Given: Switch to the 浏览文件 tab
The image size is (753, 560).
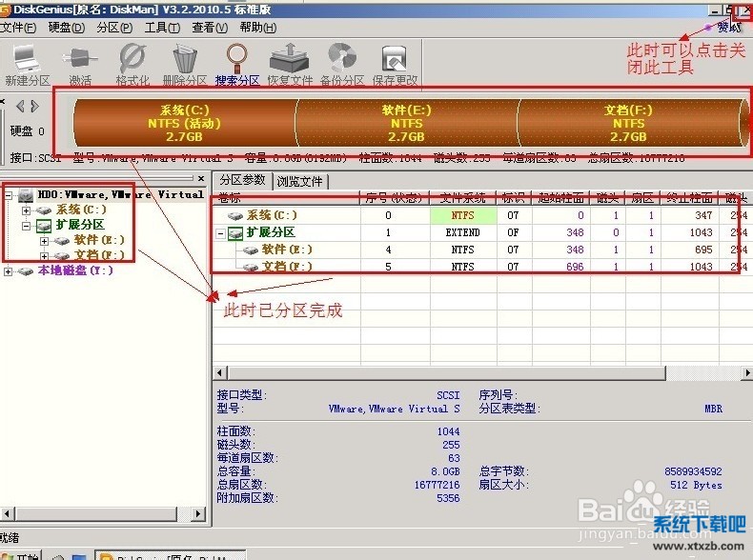Looking at the screenshot, I should pos(301,181).
